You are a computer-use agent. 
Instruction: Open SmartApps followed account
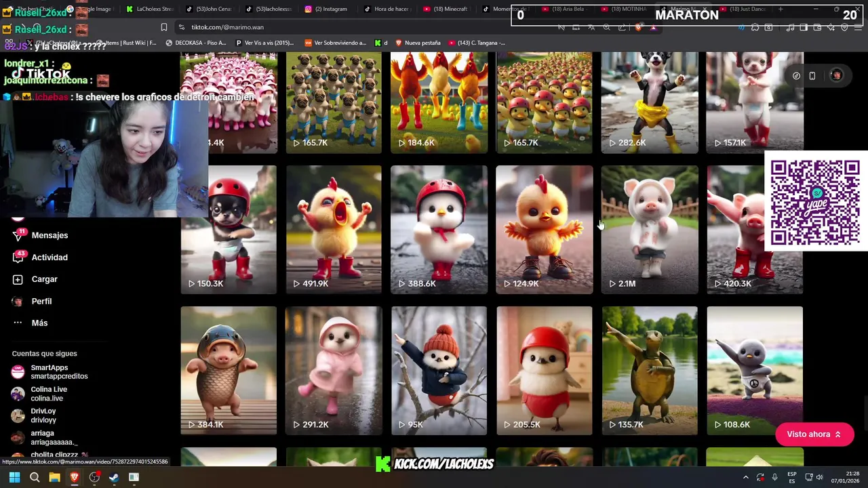(50, 371)
